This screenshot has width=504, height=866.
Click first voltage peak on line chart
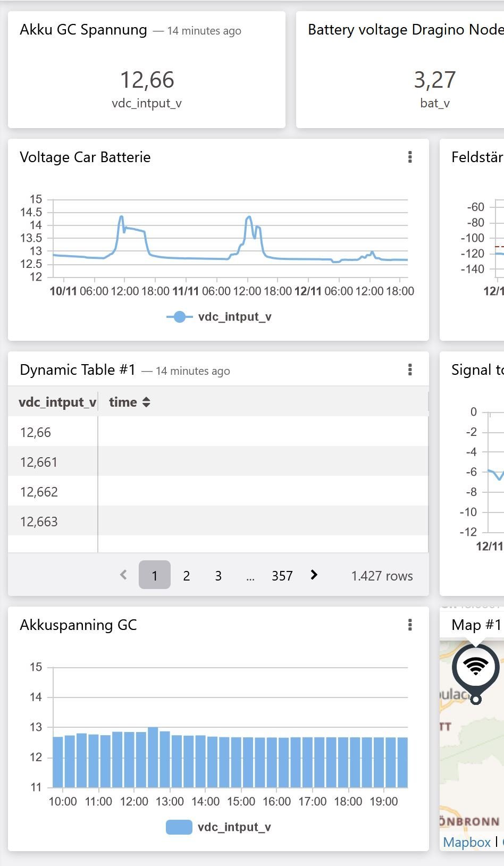[x=121, y=217]
